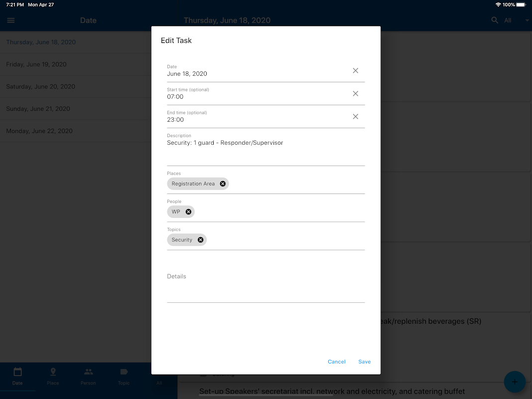The image size is (532, 399).
Task: Open the hamburger menu icon
Action: coord(11,20)
